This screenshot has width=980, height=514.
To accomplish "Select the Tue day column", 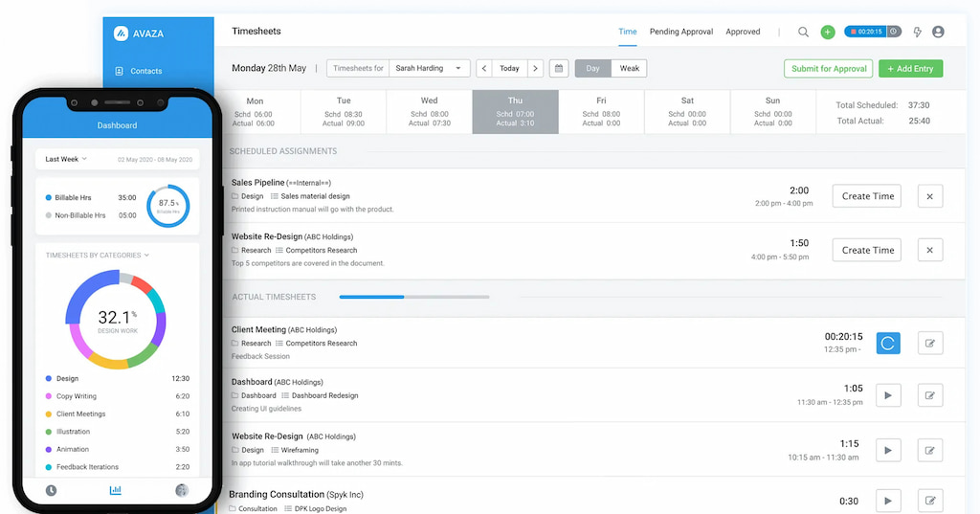I will (344, 111).
